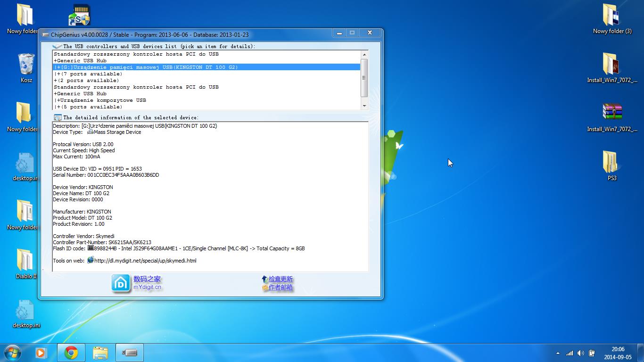Click the ChipGenius USB drive taskbar button
Viewport: 644px width, 362px height.
(129, 353)
